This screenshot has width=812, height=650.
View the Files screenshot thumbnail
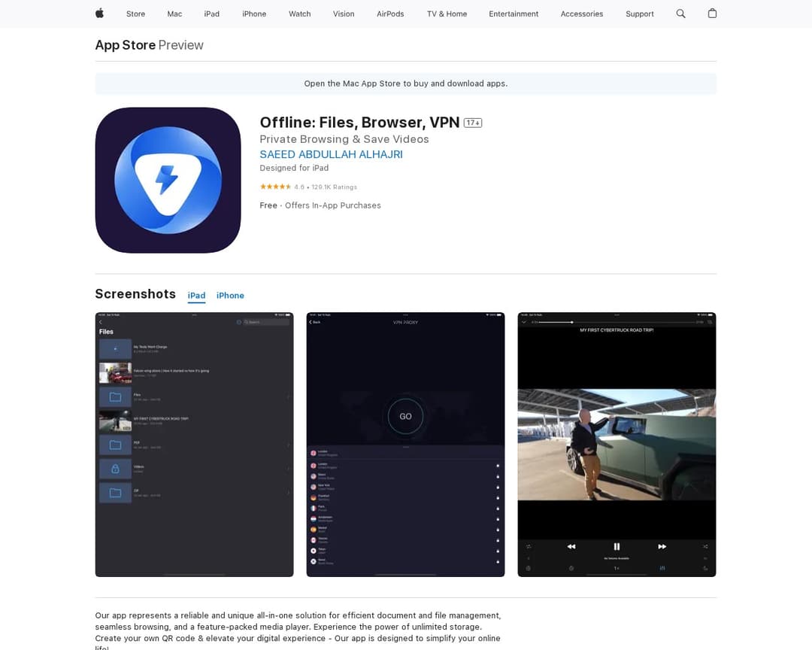pos(194,444)
